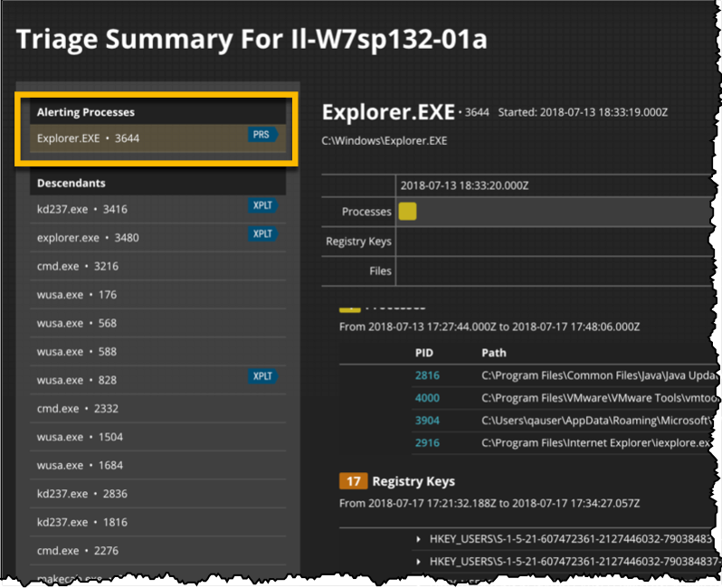Click the AppData\Roaming path for PID 3904
Viewport: 722px width, 588px height.
click(598, 421)
